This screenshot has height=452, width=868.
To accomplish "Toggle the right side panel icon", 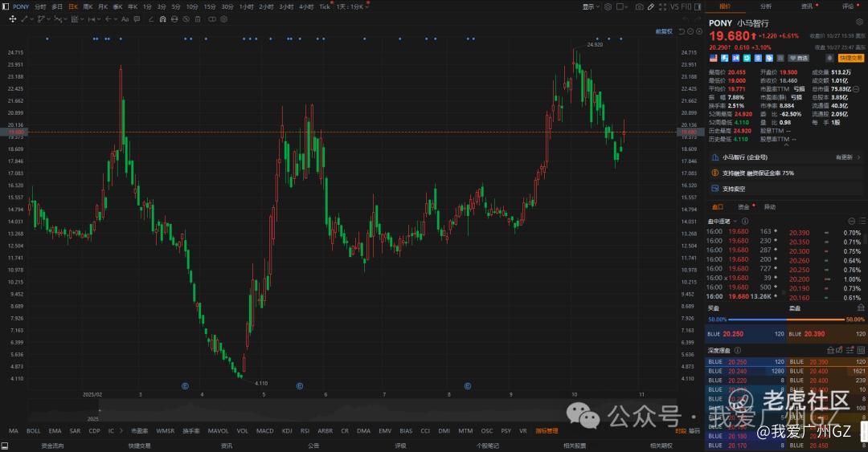I will 698,6.
